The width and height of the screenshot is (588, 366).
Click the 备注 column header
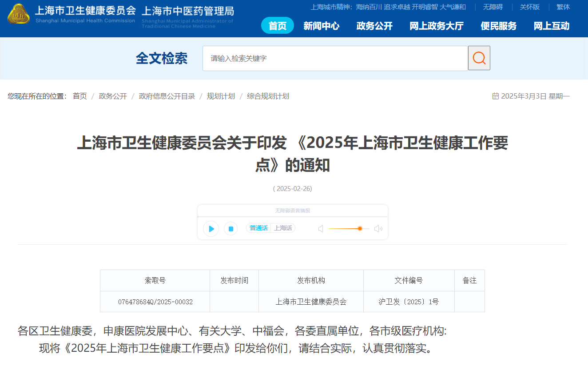tap(469, 280)
